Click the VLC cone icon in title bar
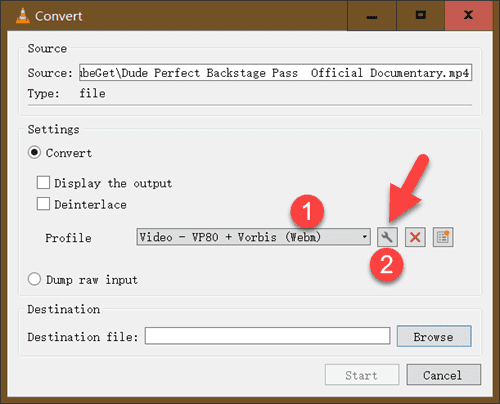The image size is (500, 404). click(x=23, y=16)
